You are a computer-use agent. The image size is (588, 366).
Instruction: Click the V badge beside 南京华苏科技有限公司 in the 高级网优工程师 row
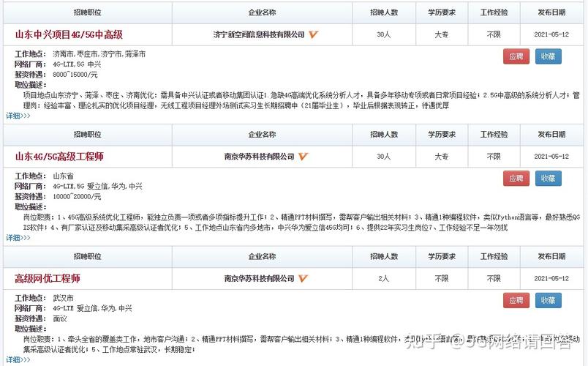click(303, 279)
